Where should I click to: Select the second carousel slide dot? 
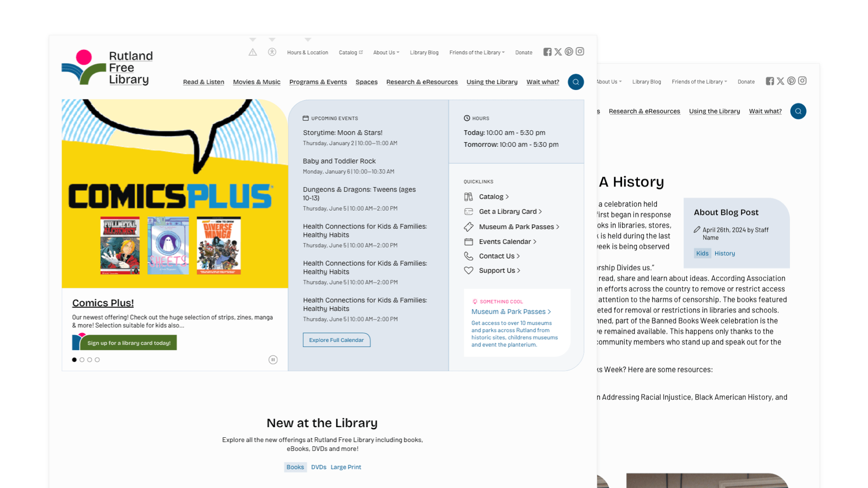click(82, 360)
